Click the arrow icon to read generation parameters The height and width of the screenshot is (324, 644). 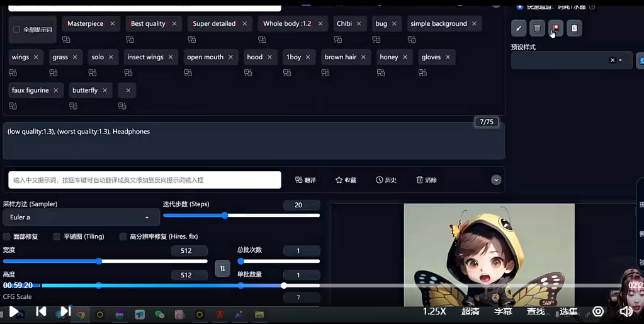[x=519, y=28]
